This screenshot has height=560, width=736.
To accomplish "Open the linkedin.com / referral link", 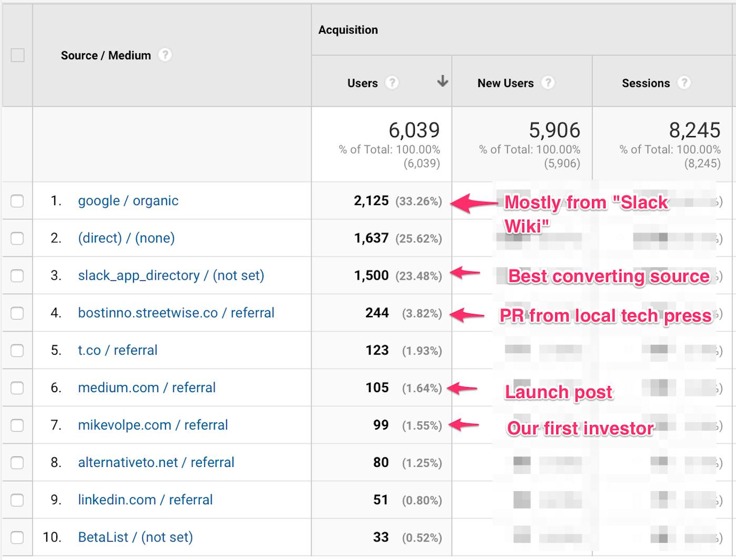I will [x=145, y=500].
